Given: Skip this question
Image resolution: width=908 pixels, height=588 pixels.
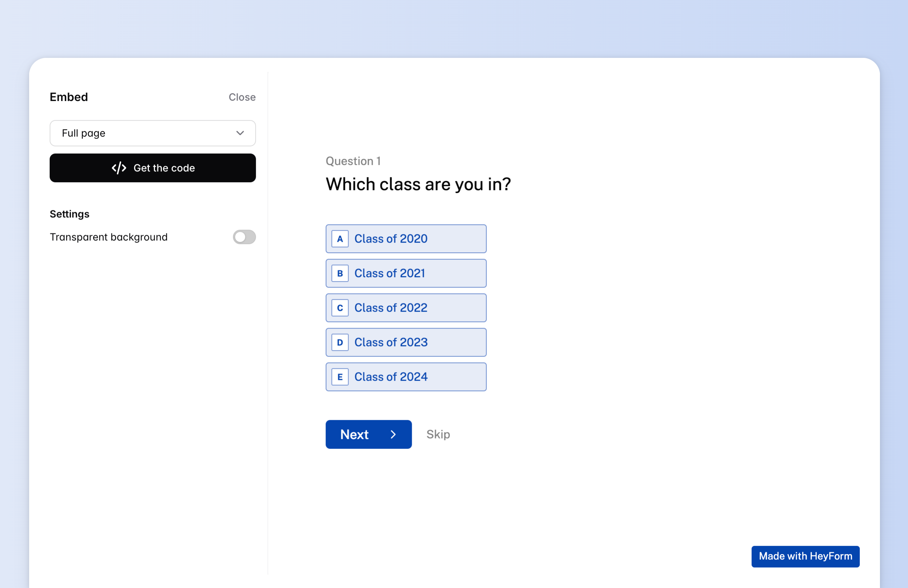Looking at the screenshot, I should coord(438,434).
